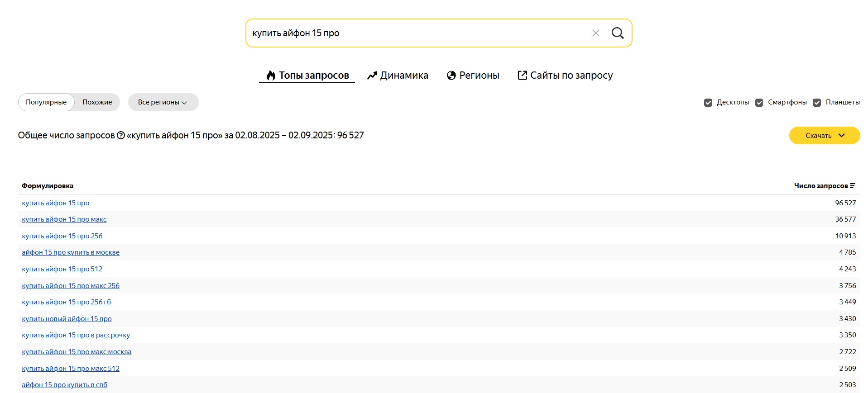868x393 pixels.
Task: Click the request count 3 756
Action: point(847,286)
